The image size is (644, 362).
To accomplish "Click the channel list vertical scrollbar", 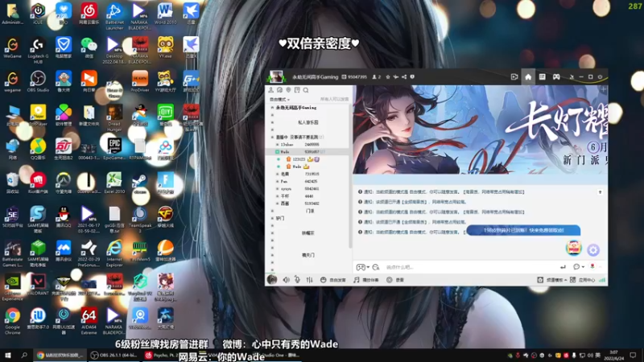I will pos(350,175).
